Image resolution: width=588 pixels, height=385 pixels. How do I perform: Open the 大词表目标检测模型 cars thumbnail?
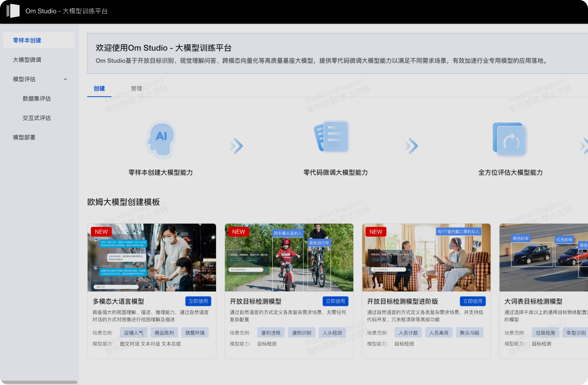[544, 258]
